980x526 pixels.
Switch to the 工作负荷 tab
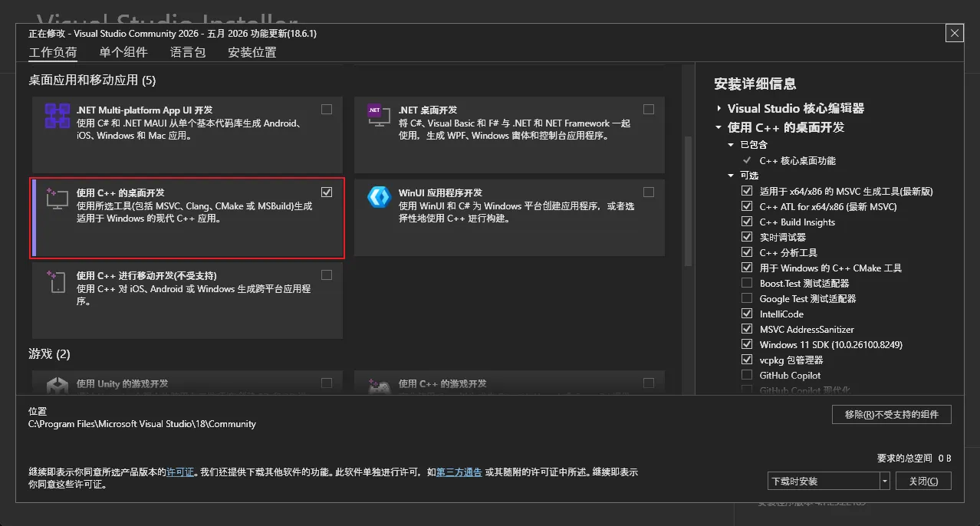point(53,53)
